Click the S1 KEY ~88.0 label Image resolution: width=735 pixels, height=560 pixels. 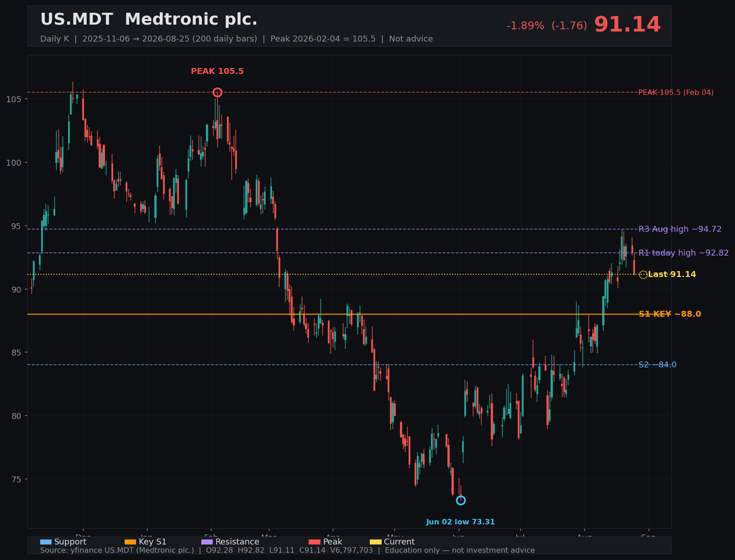pos(670,314)
